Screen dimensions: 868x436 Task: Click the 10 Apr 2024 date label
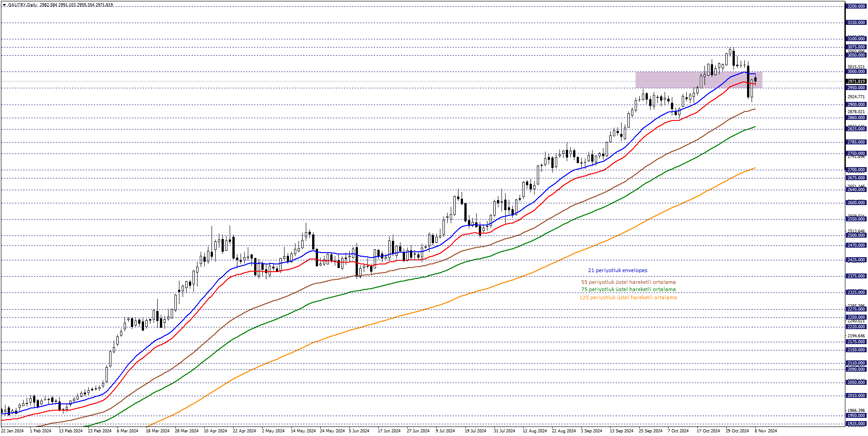(x=215, y=431)
